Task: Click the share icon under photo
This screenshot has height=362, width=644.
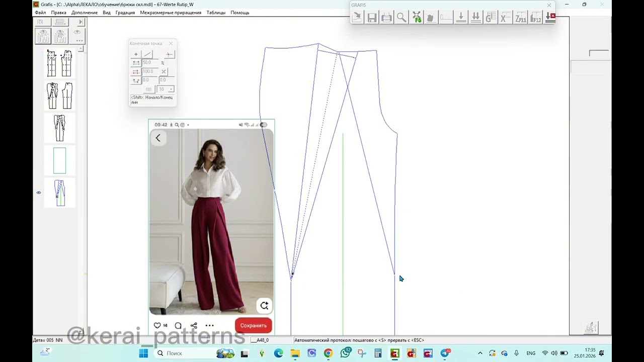Action: (x=194, y=325)
